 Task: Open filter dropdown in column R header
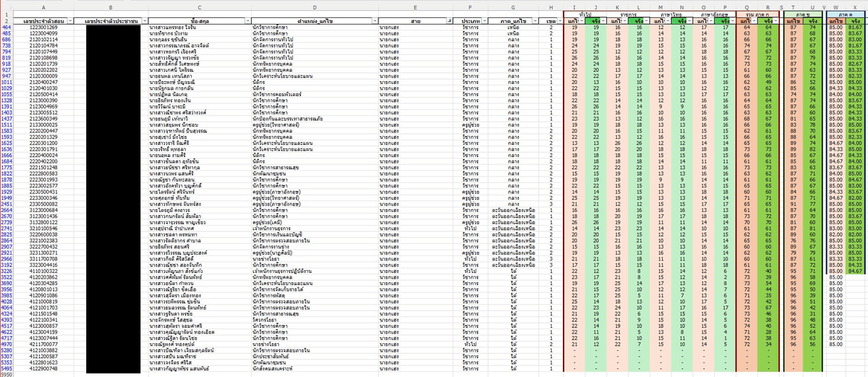pos(777,21)
